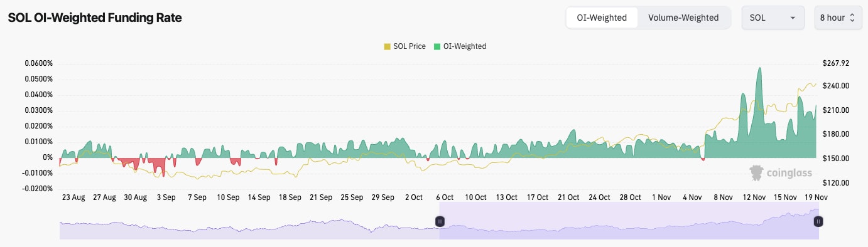Click the 2 Oct date label

coord(413,197)
